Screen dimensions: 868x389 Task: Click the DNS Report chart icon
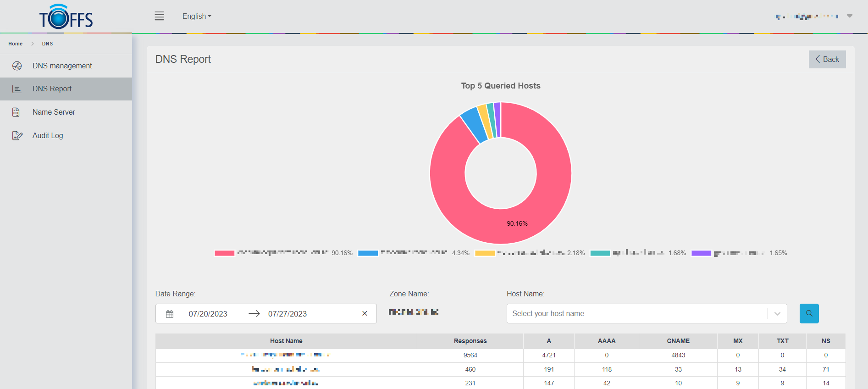pyautogui.click(x=17, y=89)
